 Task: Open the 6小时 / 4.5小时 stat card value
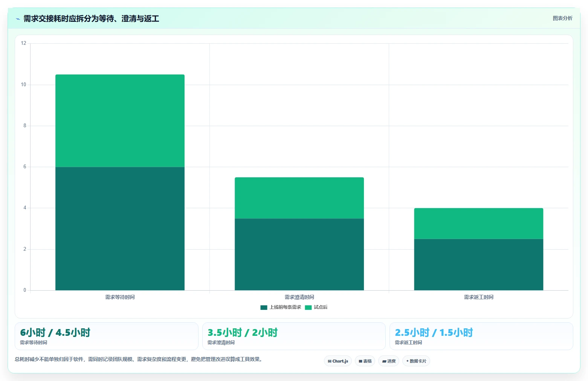(x=55, y=333)
